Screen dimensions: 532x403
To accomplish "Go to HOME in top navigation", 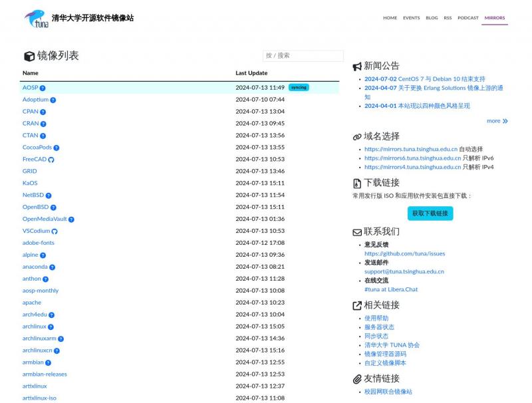I will click(x=390, y=18).
